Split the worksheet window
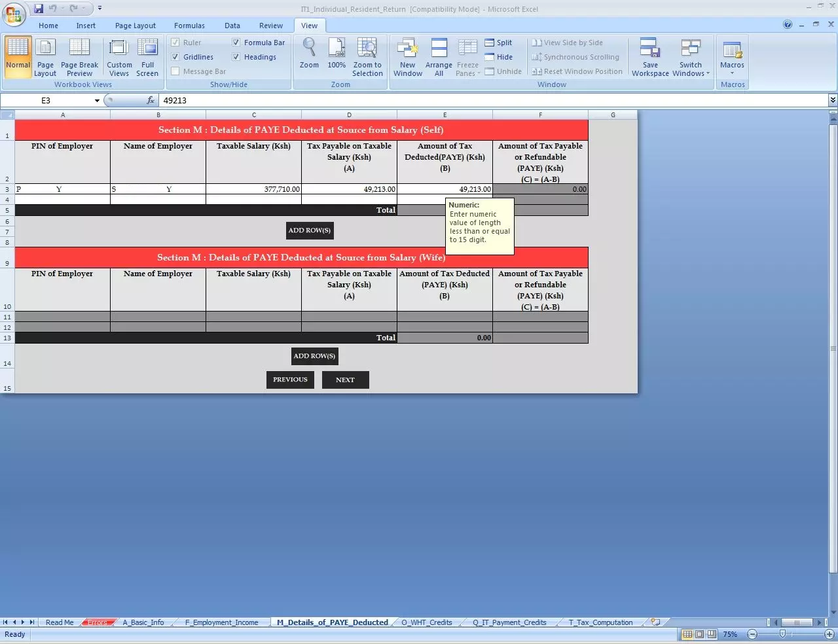Viewport: 838px width, 644px height. click(498, 43)
